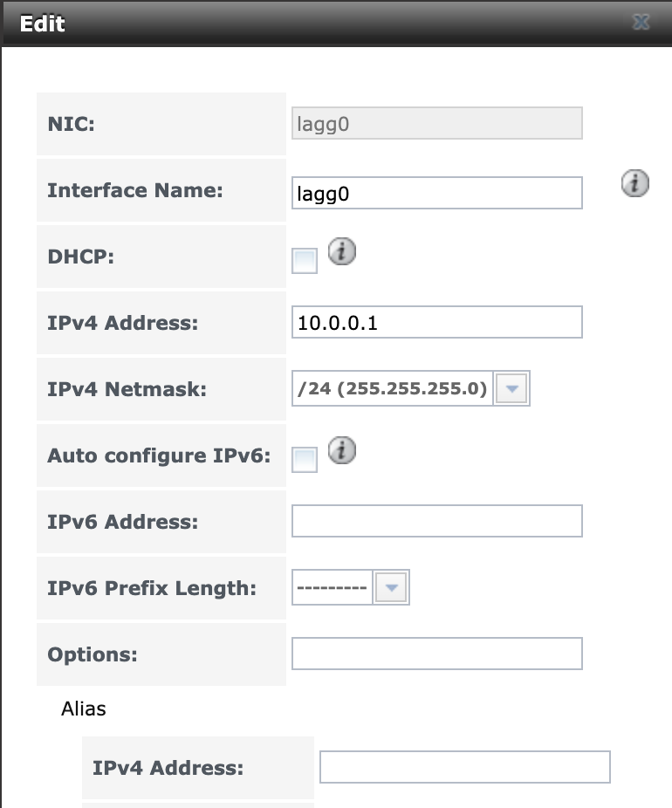
Task: Click the IPv4 Netmask label
Action: pos(127,389)
